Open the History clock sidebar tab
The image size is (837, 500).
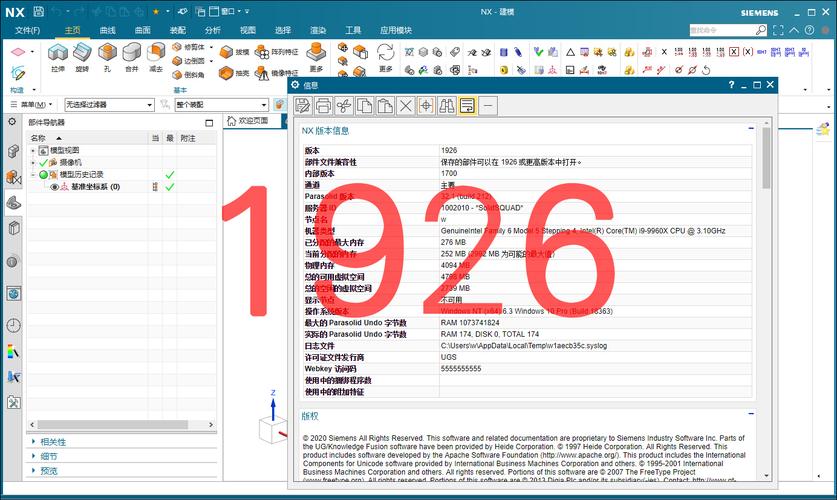(14, 325)
